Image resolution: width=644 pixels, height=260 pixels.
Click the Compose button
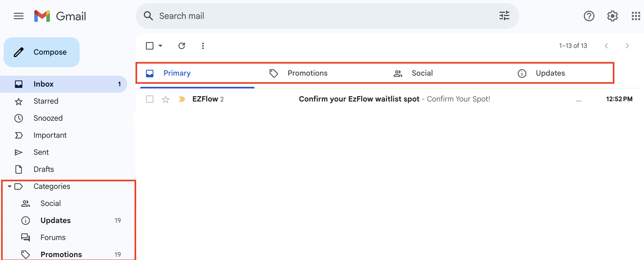(x=42, y=52)
